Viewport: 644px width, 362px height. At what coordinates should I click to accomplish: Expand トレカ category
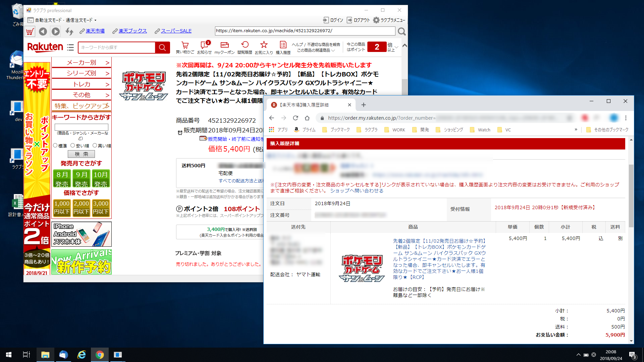pyautogui.click(x=82, y=84)
